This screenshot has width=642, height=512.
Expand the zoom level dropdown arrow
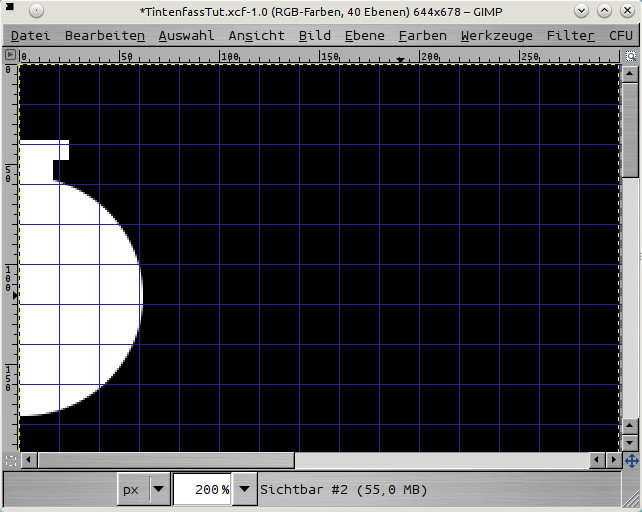(x=243, y=490)
